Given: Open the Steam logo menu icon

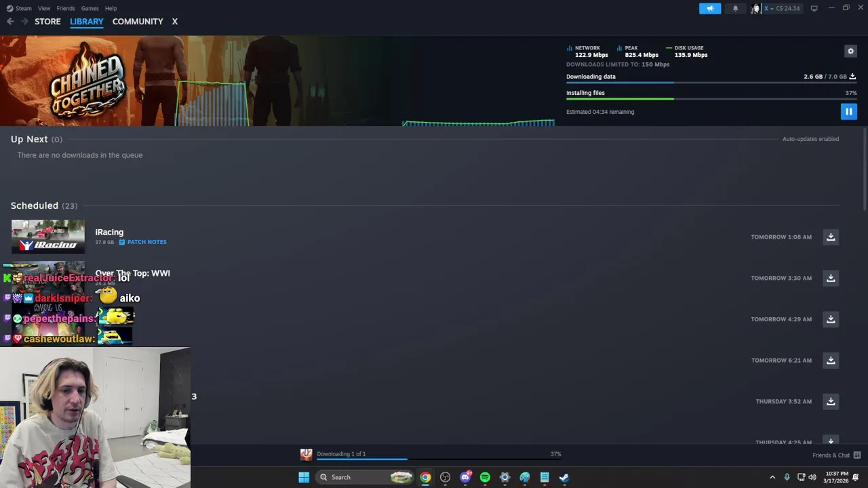Looking at the screenshot, I should tap(9, 8).
